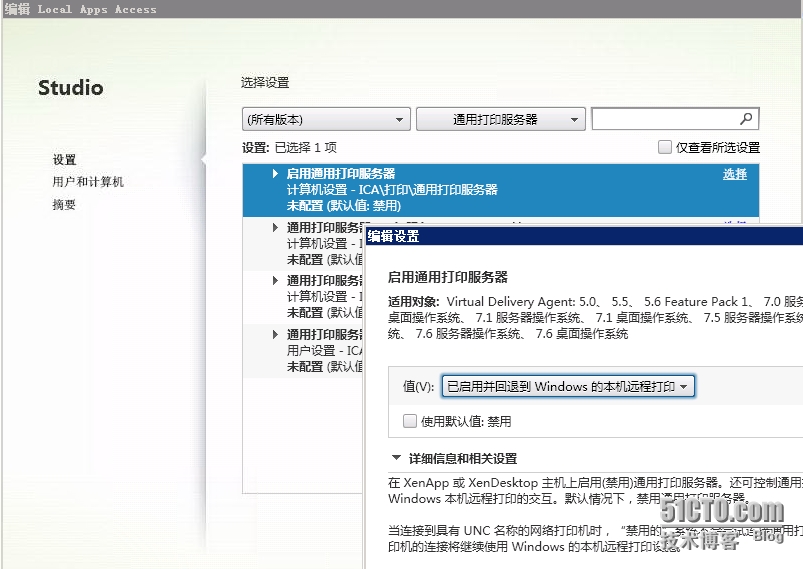Open the 值(V) value dropdown
Screen dimensions: 803x569
[x=568, y=386]
